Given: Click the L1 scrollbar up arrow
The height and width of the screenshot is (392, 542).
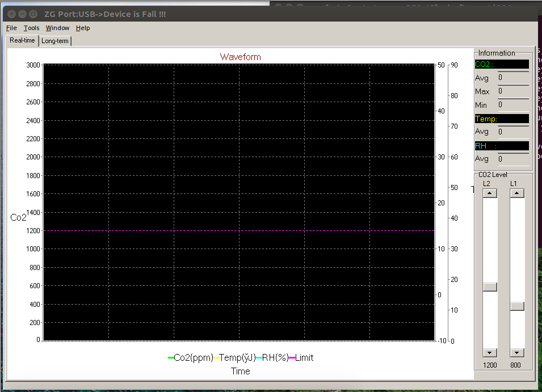Looking at the screenshot, I should point(517,193).
